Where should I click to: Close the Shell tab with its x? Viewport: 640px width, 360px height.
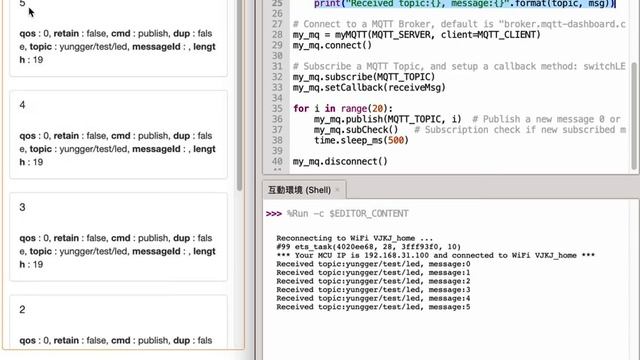tap(338, 190)
